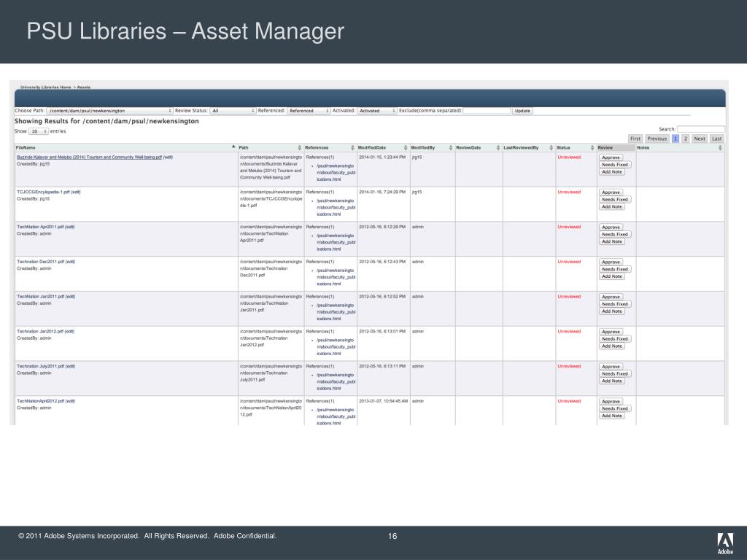Click the sort arrows on the Path column

click(300, 147)
